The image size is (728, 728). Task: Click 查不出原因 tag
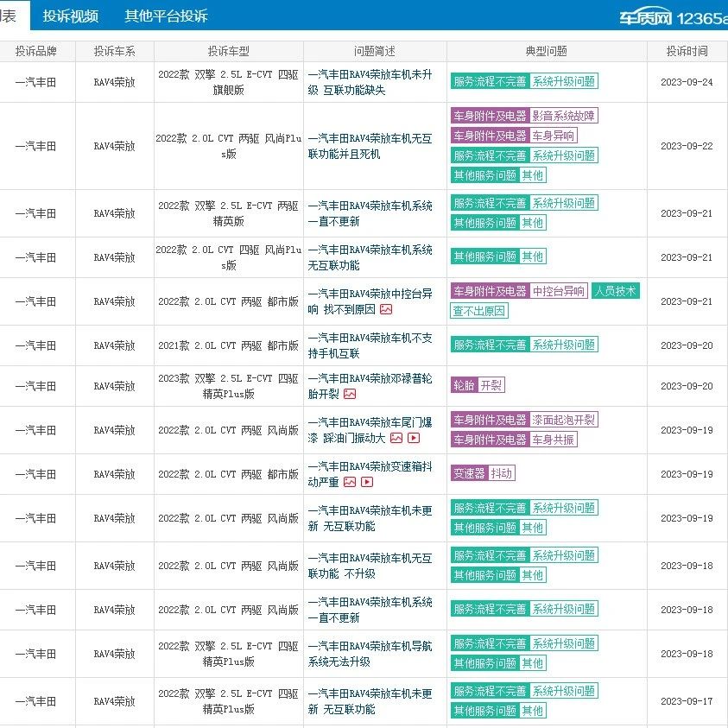click(479, 311)
